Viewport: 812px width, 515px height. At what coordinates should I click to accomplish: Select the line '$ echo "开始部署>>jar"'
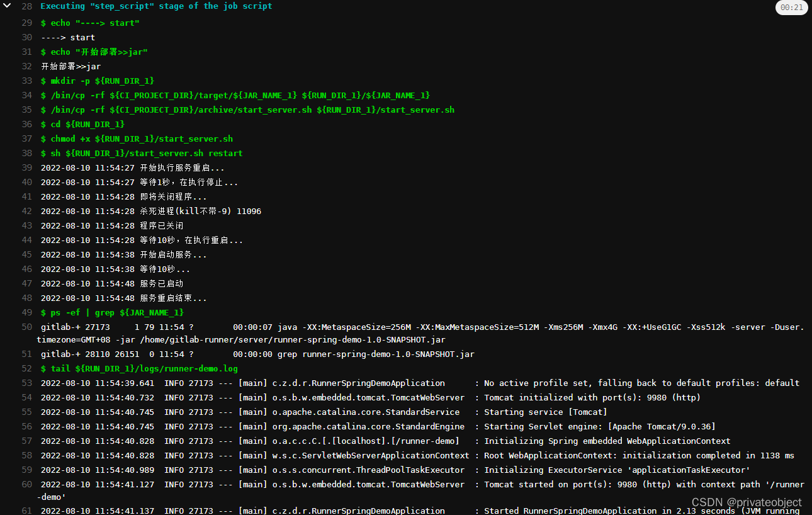[x=94, y=52]
